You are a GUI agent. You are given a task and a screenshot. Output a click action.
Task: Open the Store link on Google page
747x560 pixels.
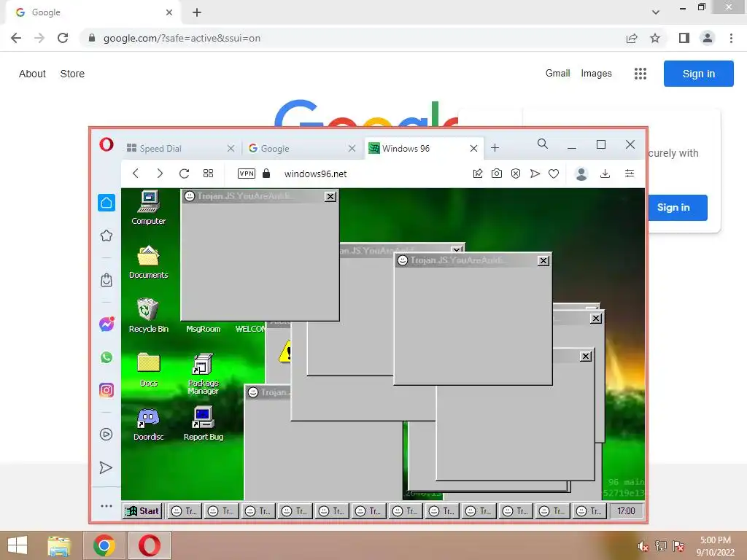click(x=72, y=74)
